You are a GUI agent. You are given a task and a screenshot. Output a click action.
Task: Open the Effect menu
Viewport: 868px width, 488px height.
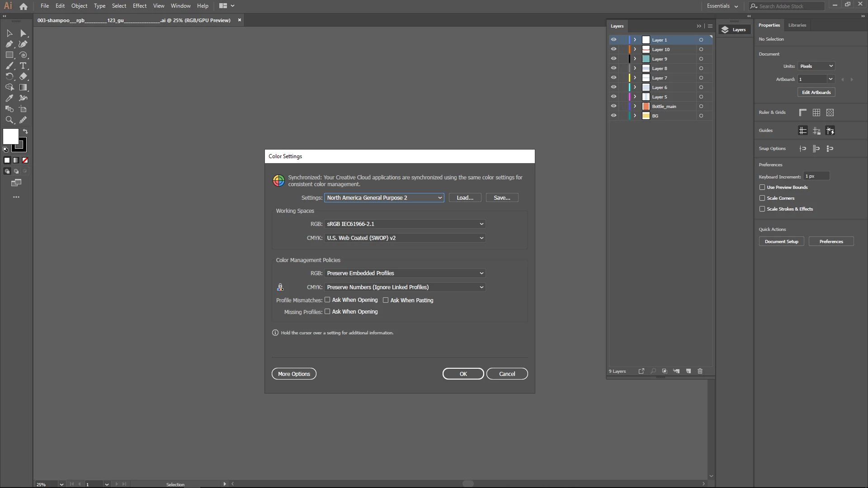click(139, 6)
